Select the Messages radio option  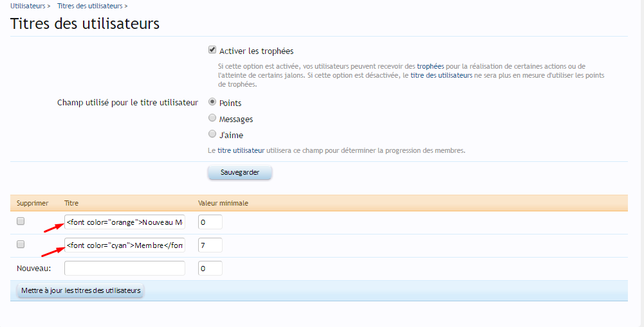coord(212,118)
